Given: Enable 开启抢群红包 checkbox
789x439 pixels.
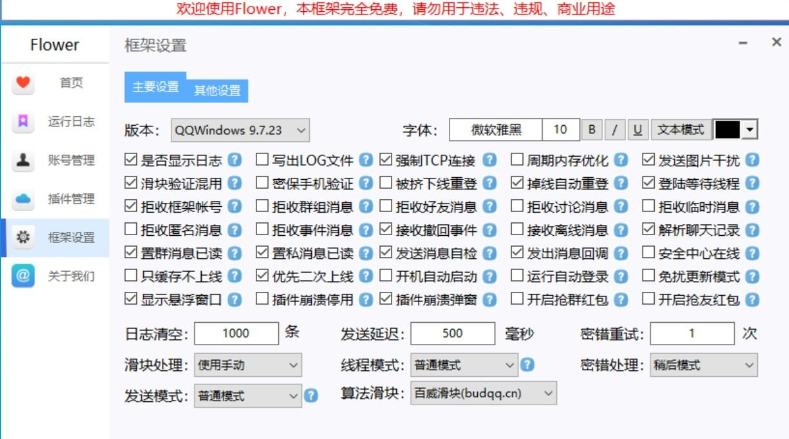Looking at the screenshot, I should point(517,299).
